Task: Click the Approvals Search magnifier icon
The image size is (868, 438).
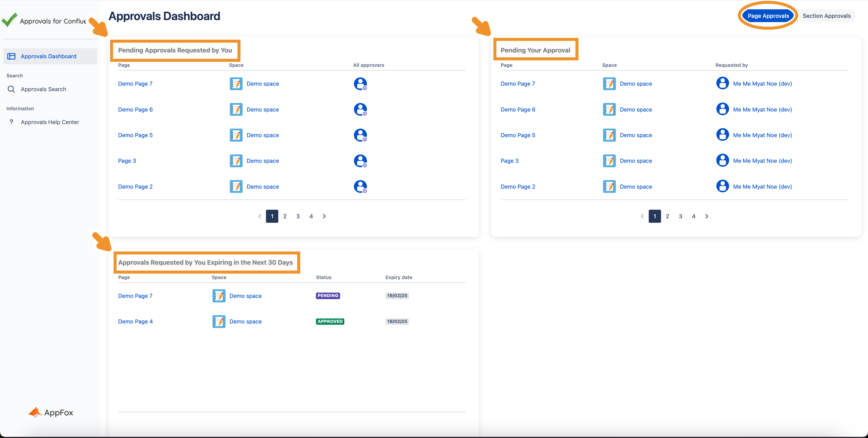Action: 11,89
